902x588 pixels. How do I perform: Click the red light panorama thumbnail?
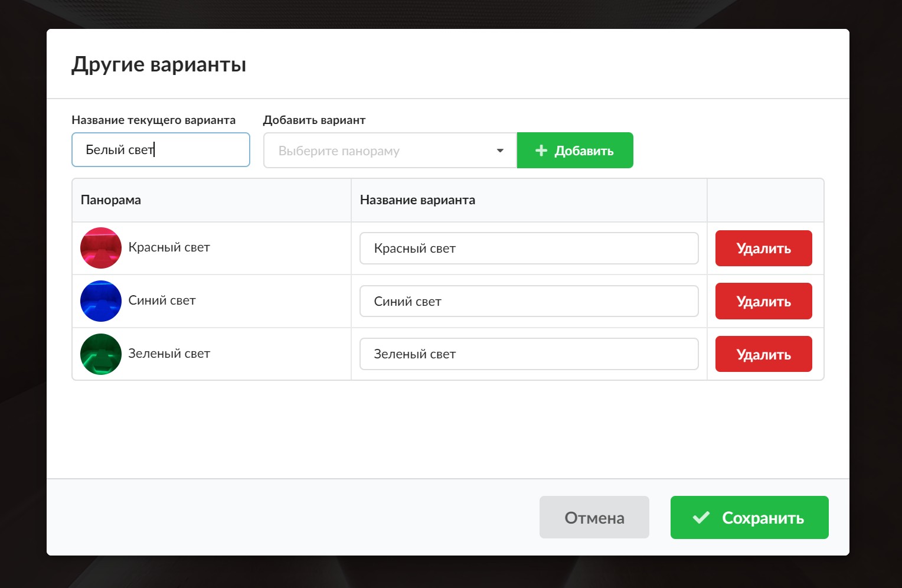(101, 248)
